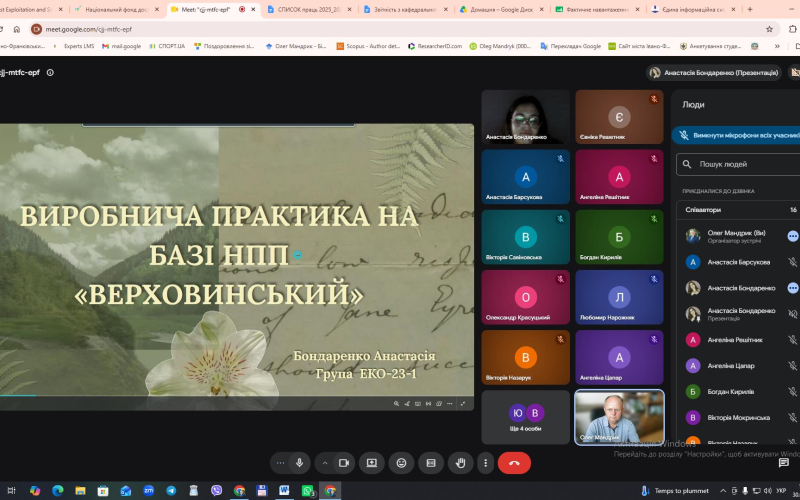Open Viber from the taskbar
Image resolution: width=800 pixels, height=500 pixels.
[x=216, y=491]
